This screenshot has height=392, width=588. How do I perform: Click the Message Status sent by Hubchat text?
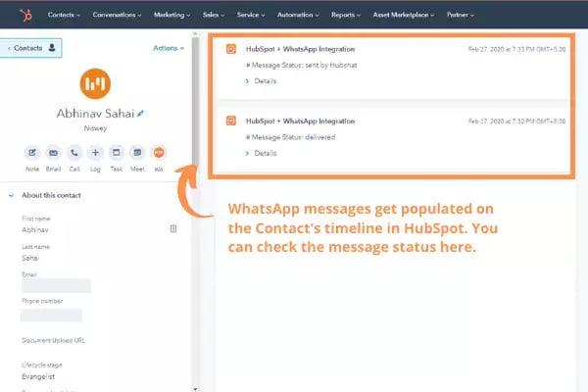click(x=302, y=66)
